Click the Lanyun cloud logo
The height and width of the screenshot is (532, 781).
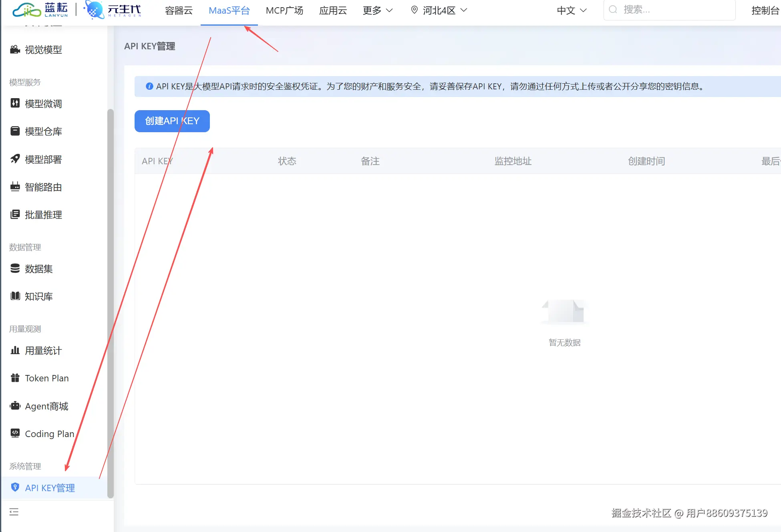(x=40, y=10)
